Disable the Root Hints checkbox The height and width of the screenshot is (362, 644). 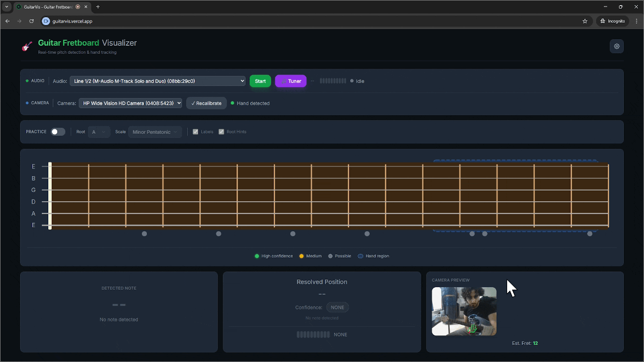click(221, 131)
